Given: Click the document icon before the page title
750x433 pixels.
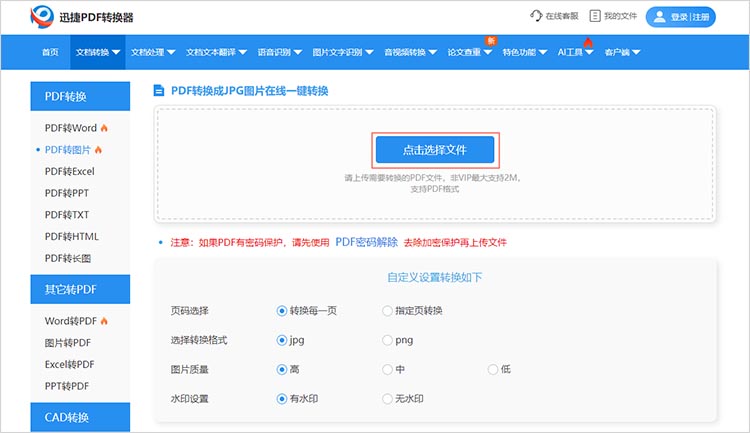Looking at the screenshot, I should (159, 91).
